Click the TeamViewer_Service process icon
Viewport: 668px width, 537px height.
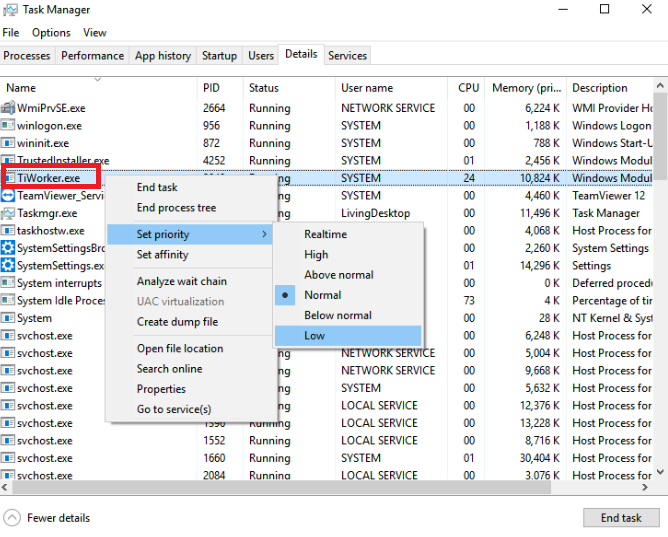coord(8,196)
